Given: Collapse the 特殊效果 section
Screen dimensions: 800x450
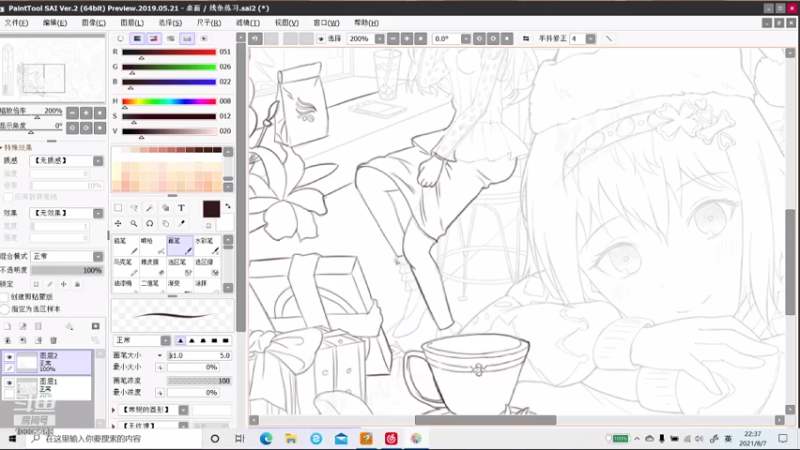Looking at the screenshot, I should coord(16,147).
